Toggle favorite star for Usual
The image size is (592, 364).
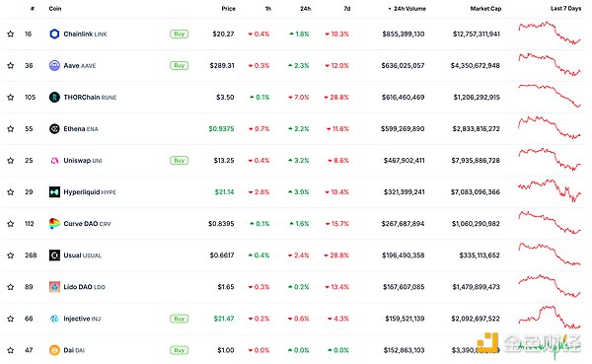click(x=11, y=255)
